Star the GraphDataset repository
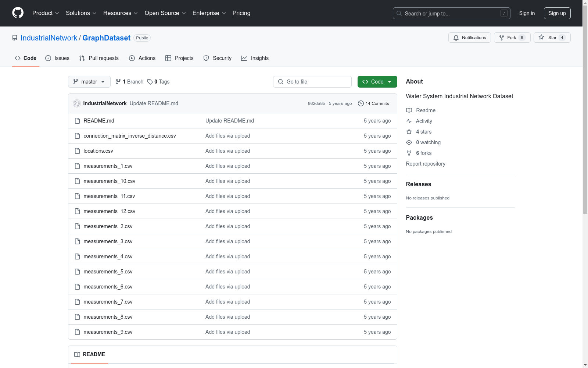The width and height of the screenshot is (588, 368). click(552, 38)
